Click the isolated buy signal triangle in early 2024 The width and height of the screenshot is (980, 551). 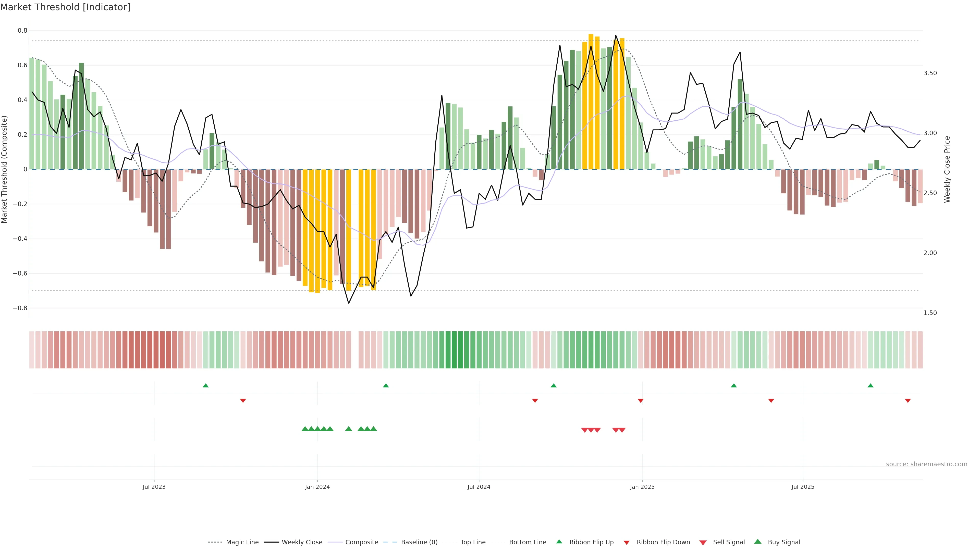pyautogui.click(x=348, y=429)
